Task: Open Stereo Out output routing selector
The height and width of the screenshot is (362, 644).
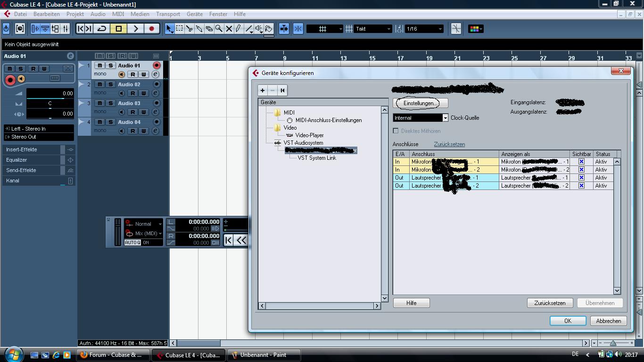Action: 39,137
